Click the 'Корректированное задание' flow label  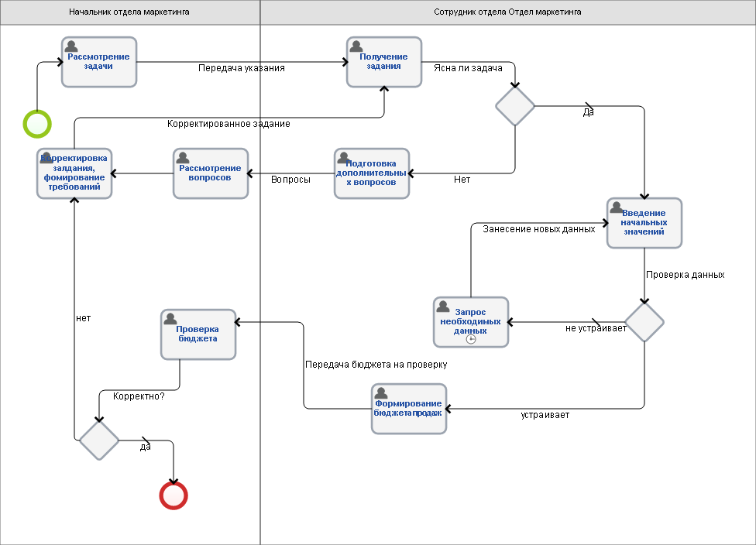pos(229,124)
